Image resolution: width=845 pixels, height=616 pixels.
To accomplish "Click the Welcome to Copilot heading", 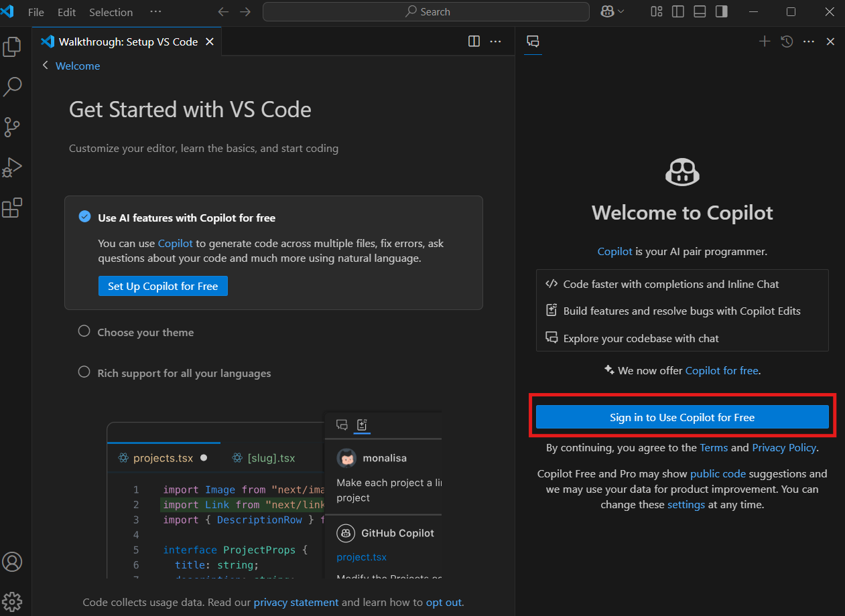I will pos(682,213).
